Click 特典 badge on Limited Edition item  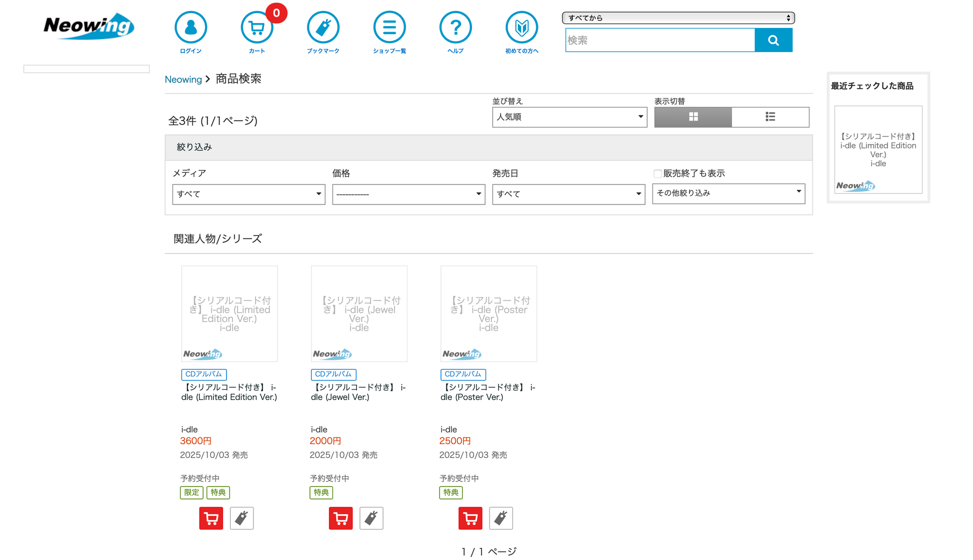pyautogui.click(x=218, y=492)
